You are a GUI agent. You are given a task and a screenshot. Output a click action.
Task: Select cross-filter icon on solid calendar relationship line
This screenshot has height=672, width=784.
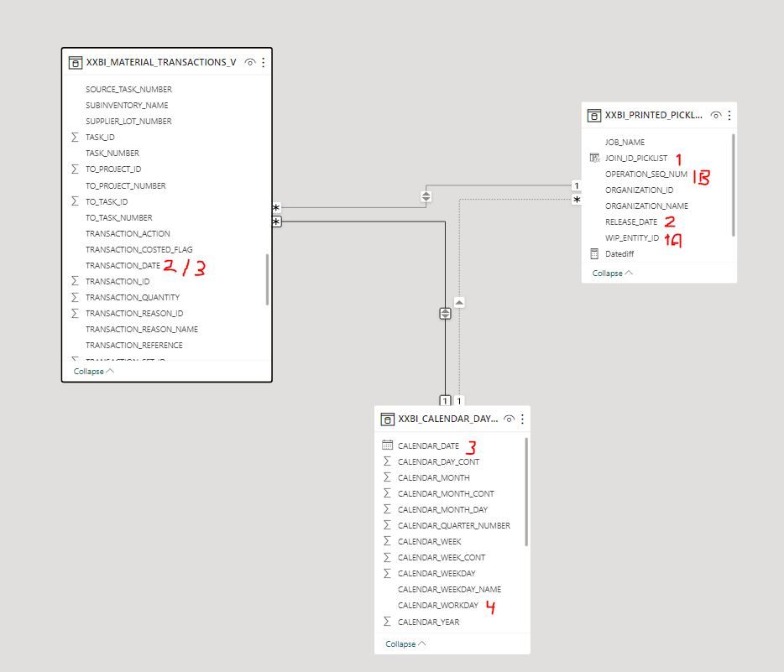[445, 314]
